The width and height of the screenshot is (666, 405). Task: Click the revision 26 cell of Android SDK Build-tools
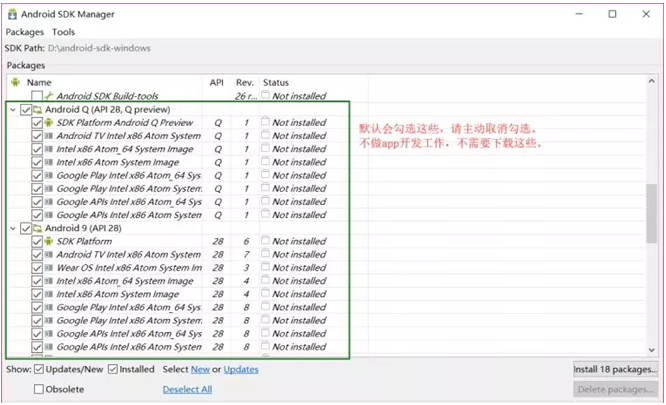(246, 96)
